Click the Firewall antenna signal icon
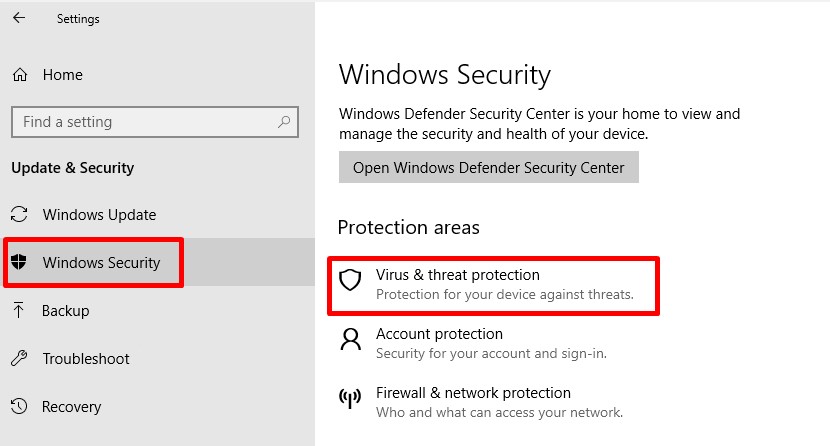 click(x=350, y=398)
